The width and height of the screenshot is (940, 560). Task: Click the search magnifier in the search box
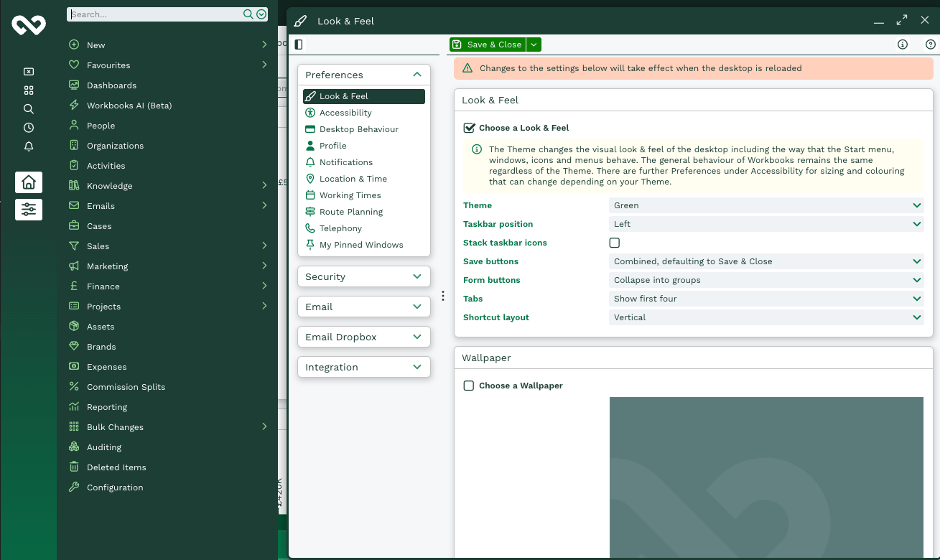click(x=248, y=14)
